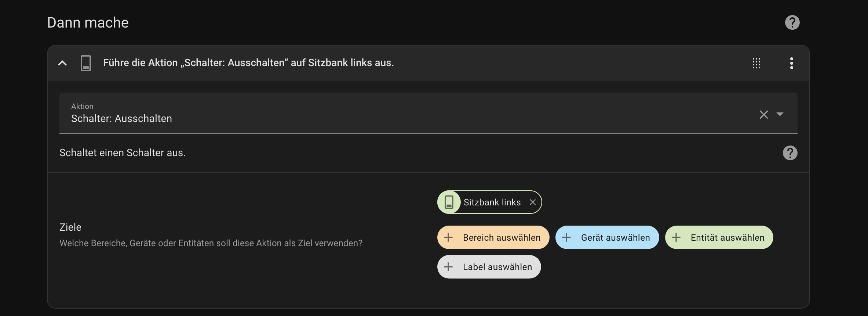Open help next to Schaltet einen Schalter aus
Screen dimensions: 868x316
coord(790,153)
